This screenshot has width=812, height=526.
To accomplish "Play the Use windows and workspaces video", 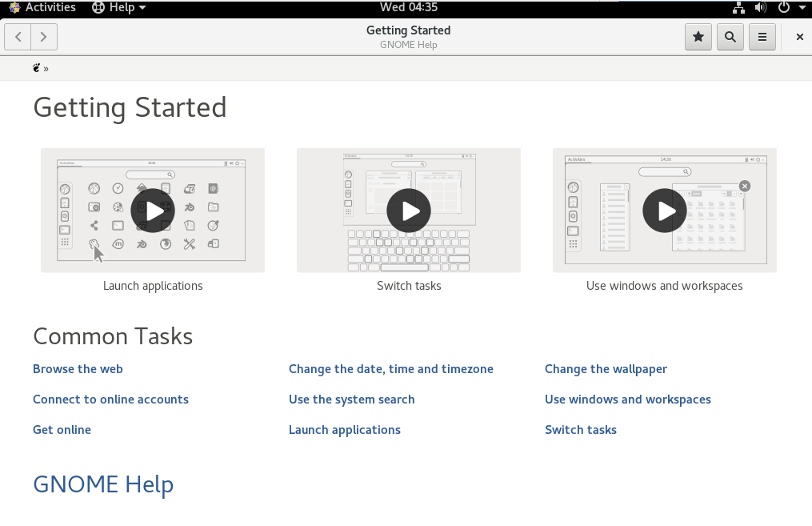I will click(665, 211).
